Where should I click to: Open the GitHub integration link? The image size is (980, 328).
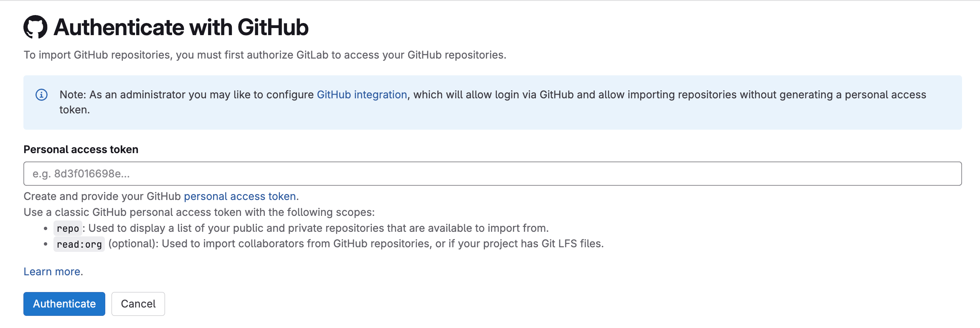362,95
